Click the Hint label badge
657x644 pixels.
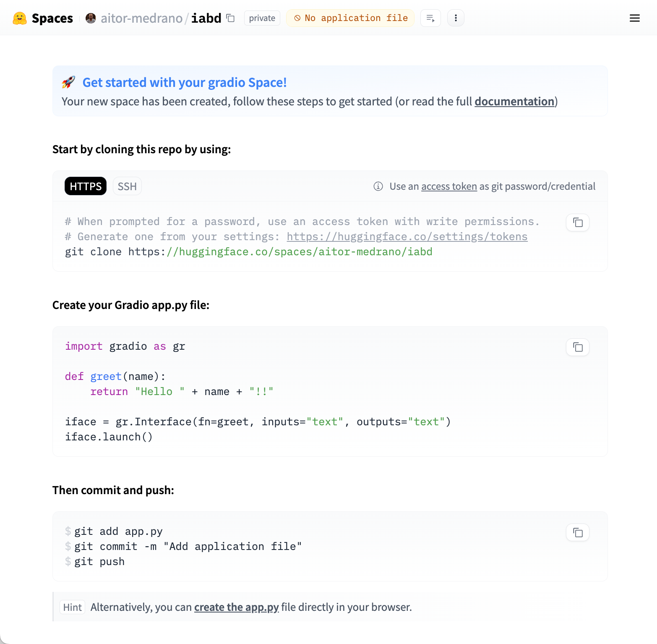[73, 607]
